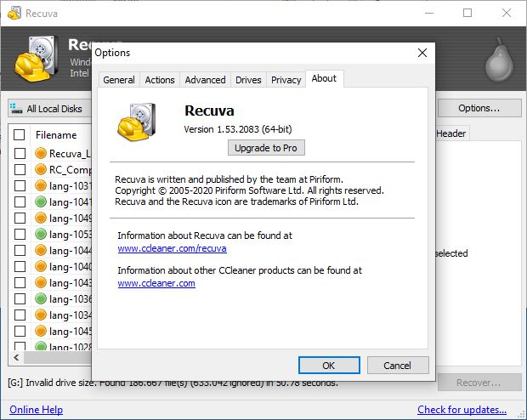
Task: Click the orange status dot for lang-1040
Action: (x=41, y=266)
